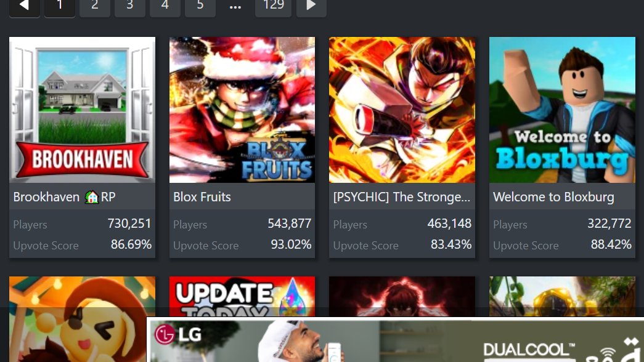Click the LG logo in the ad banner
644x362 pixels.
tap(178, 334)
